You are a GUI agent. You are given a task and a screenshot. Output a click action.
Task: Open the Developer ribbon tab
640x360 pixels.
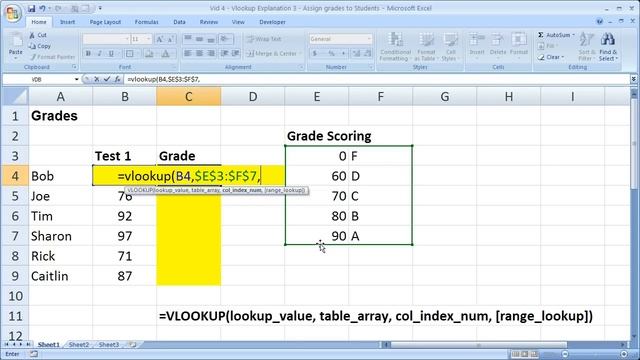pos(272,22)
